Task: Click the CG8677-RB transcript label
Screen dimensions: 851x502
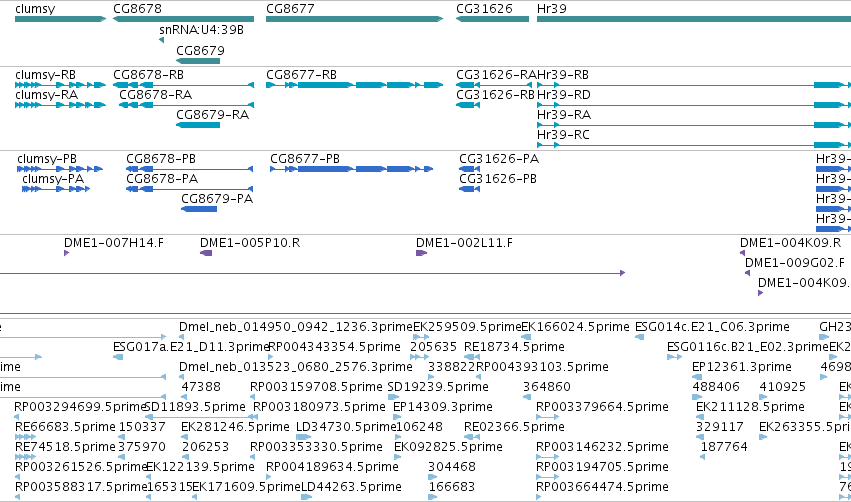Action: pos(301,75)
